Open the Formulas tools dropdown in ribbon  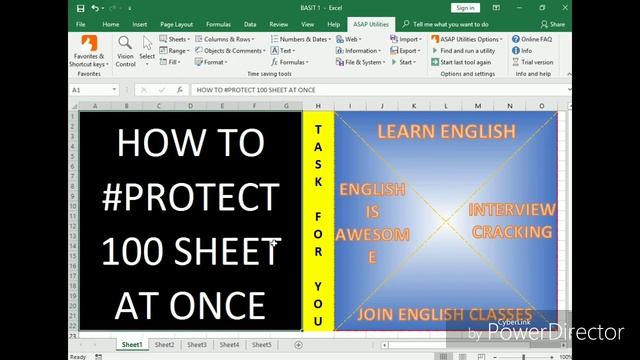pos(290,62)
